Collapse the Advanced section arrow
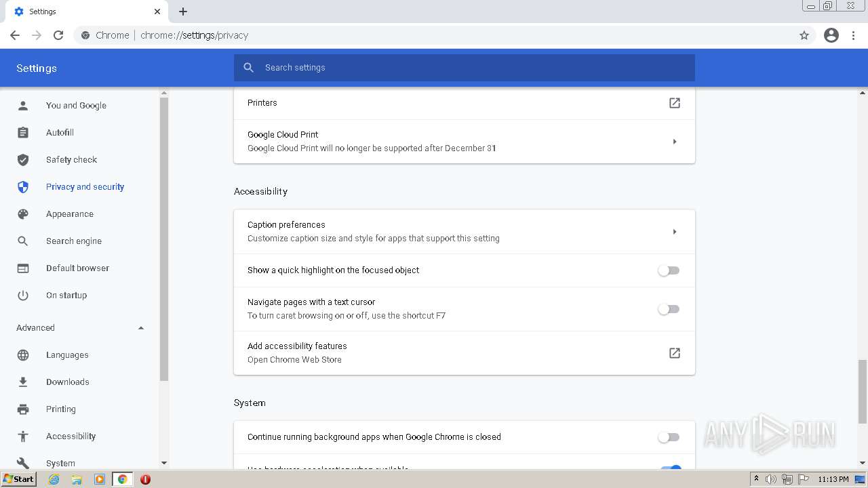The width and height of the screenshot is (868, 488). click(x=141, y=328)
